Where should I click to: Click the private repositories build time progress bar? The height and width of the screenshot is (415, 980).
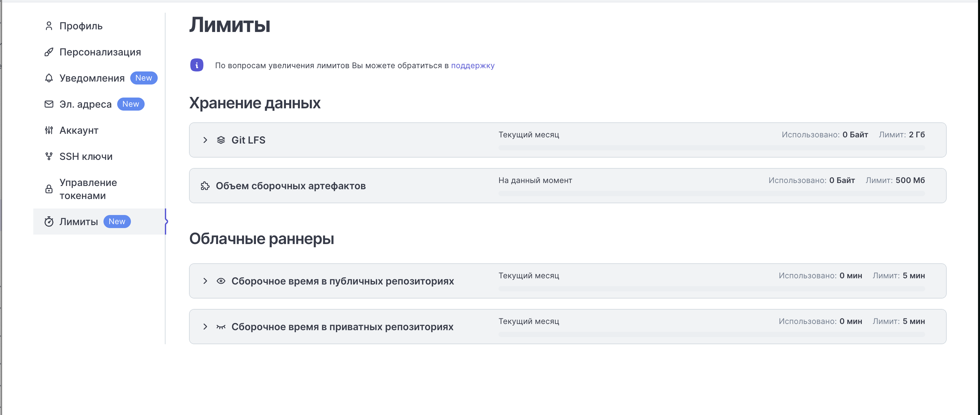point(711,334)
